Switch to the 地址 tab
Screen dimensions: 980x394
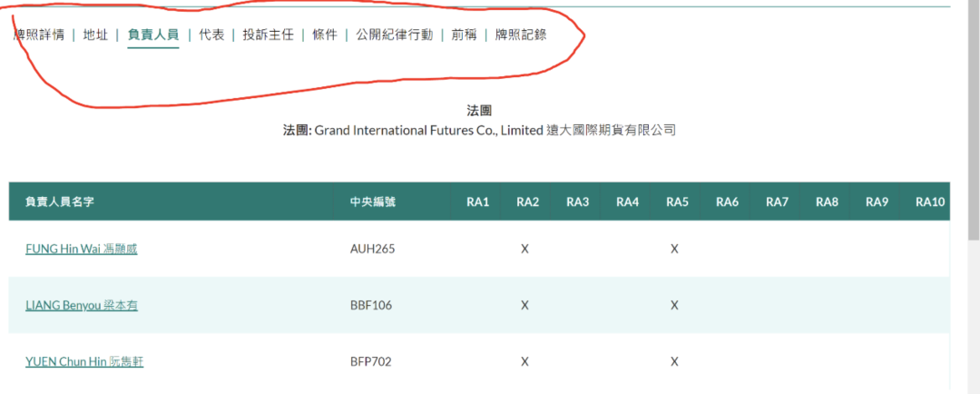point(95,35)
